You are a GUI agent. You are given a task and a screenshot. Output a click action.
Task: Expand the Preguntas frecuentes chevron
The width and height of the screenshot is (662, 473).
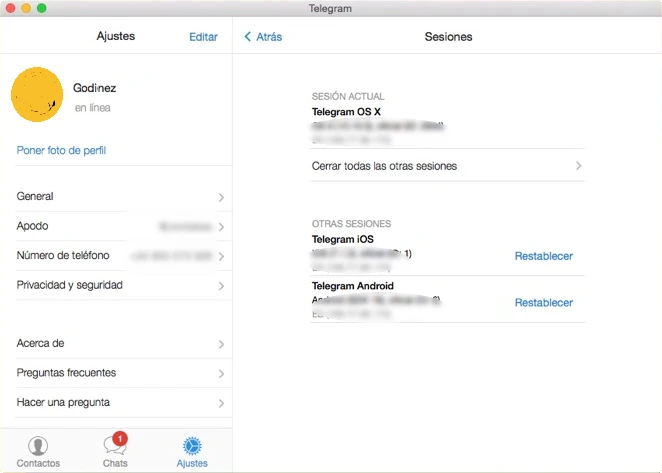221,374
